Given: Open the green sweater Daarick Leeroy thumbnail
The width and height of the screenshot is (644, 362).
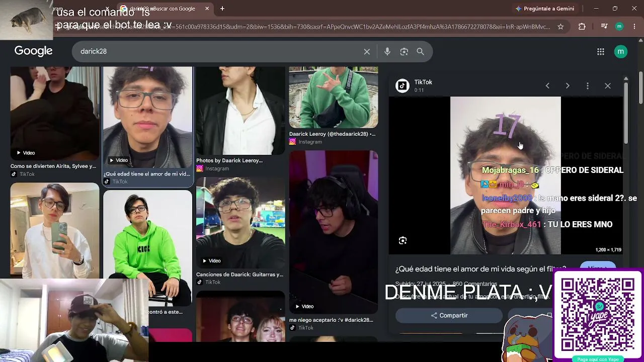Looking at the screenshot, I should point(333,98).
